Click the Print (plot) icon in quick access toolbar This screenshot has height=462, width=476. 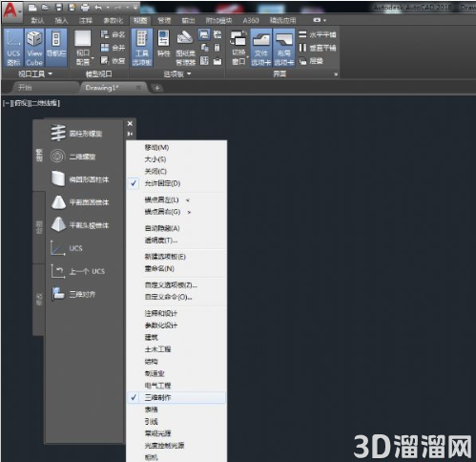click(85, 7)
